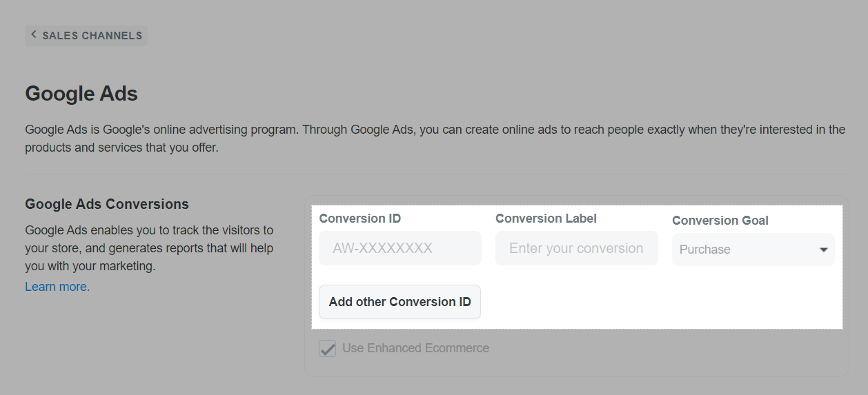Click the Google Ads description paragraph

point(435,139)
